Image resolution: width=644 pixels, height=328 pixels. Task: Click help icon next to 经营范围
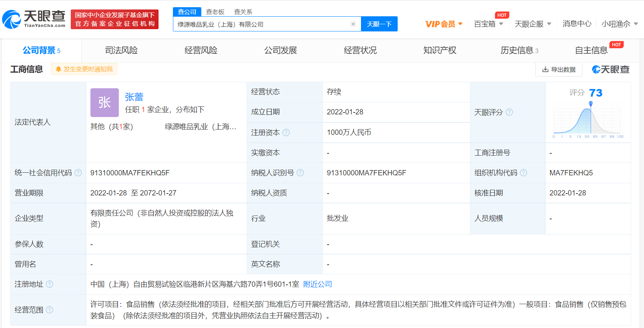50,310
